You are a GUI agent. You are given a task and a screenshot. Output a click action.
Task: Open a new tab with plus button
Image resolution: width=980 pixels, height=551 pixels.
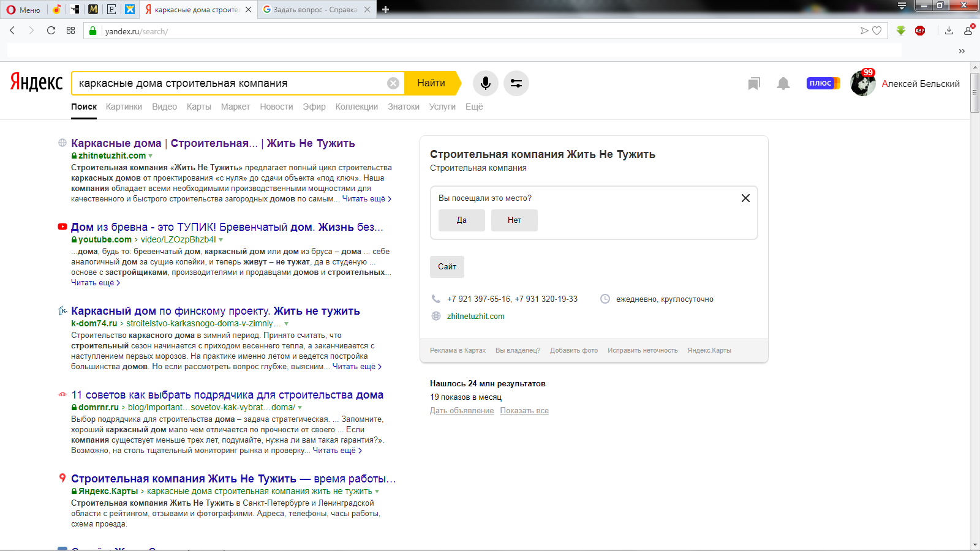385,9
